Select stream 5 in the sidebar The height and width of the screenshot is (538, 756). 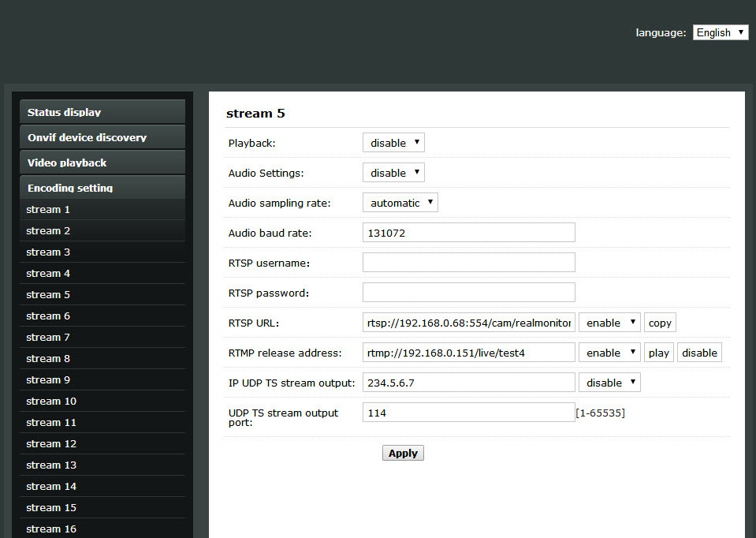(102, 294)
